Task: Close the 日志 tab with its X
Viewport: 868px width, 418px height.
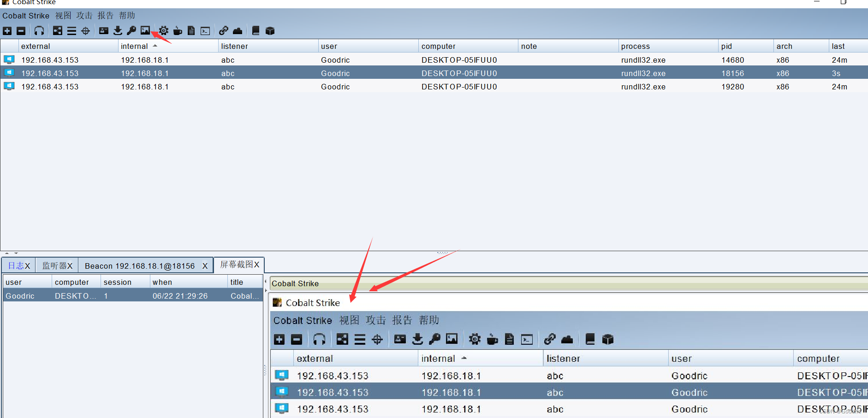Action: 28,266
